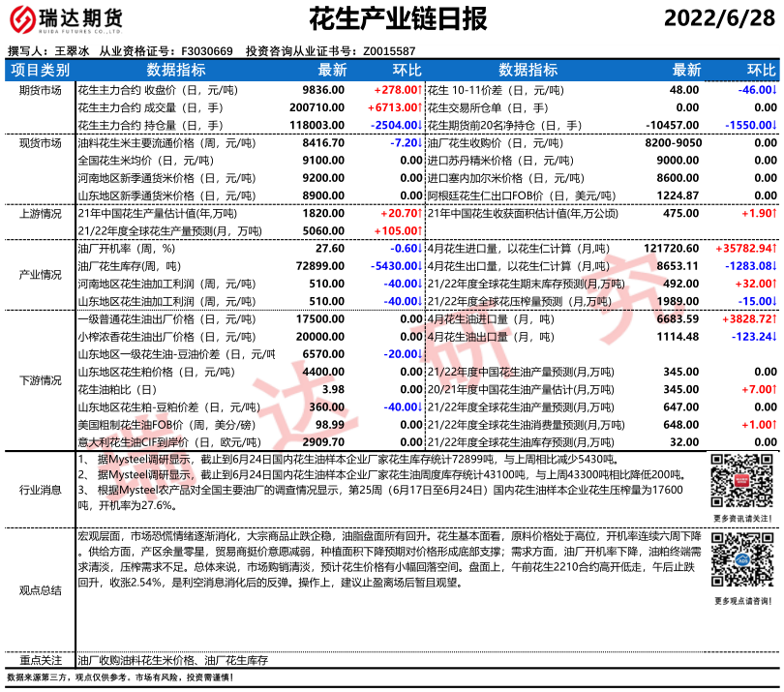Click the 观点总结 section label
This screenshot has height=692, width=784.
pos(40,588)
